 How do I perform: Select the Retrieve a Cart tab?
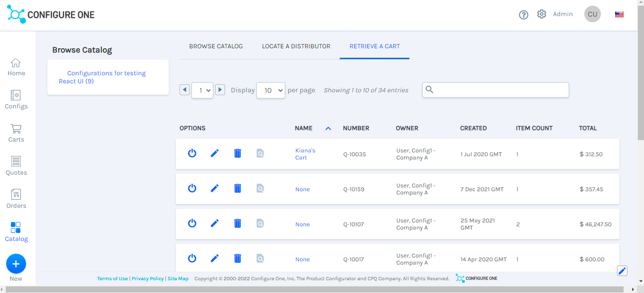375,46
